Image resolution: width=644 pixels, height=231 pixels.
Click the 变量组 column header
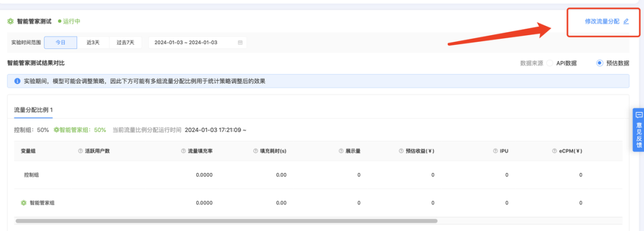pyautogui.click(x=28, y=151)
